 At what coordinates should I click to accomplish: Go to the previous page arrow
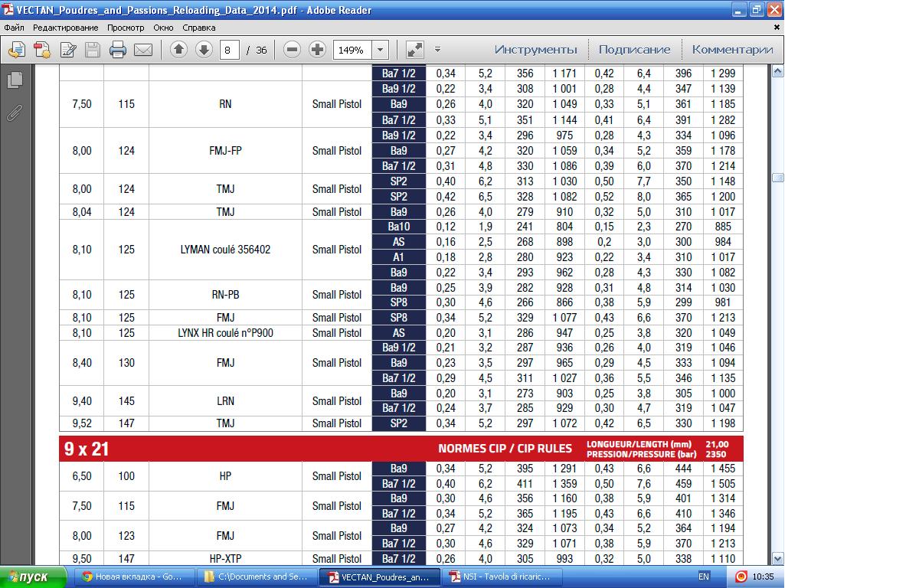(x=178, y=50)
